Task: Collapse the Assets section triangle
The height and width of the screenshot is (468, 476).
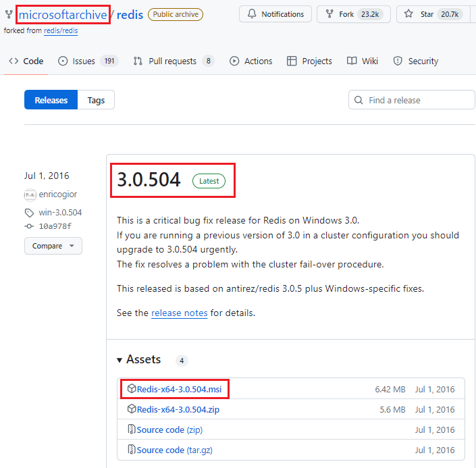Action: tap(120, 360)
